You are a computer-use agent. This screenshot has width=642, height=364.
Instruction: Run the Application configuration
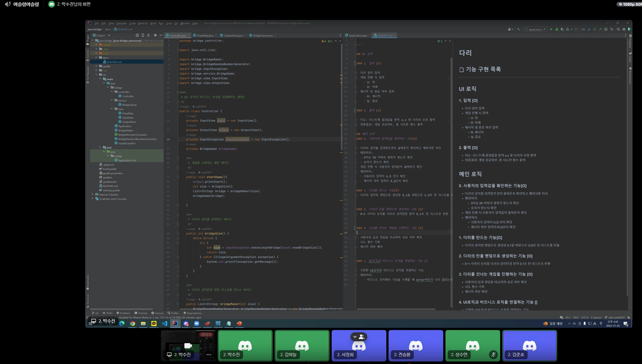click(551, 29)
